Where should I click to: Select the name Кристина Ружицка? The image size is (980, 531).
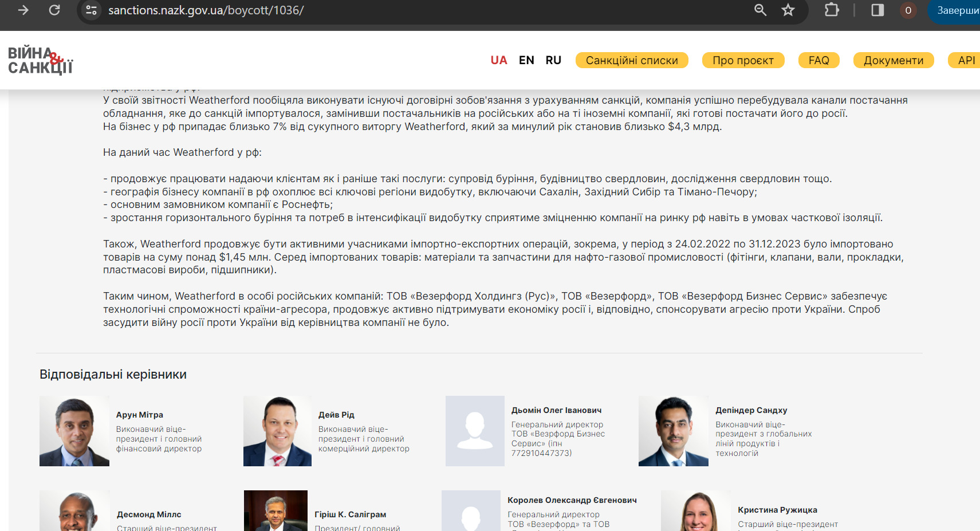pos(777,510)
